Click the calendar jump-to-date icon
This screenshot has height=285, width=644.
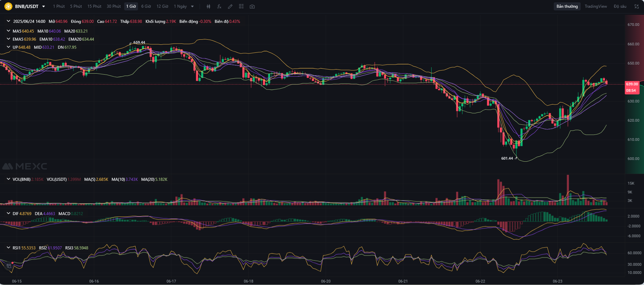coord(9,266)
